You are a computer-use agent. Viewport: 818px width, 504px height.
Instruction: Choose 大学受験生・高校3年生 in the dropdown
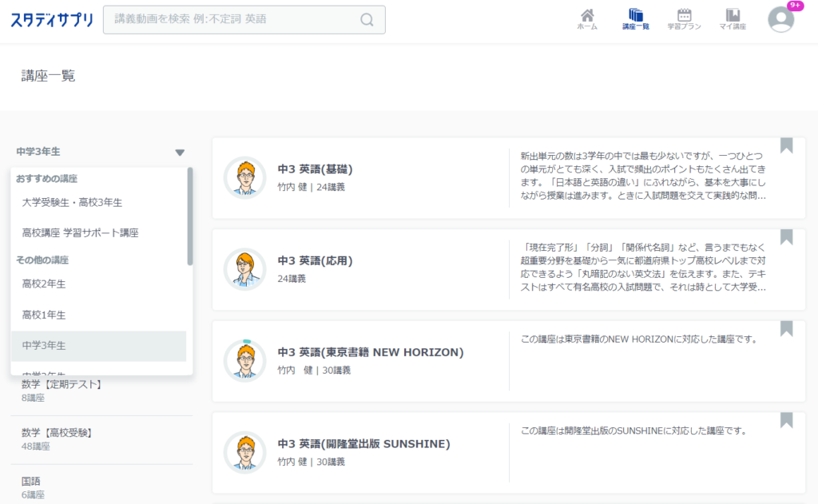tap(72, 203)
